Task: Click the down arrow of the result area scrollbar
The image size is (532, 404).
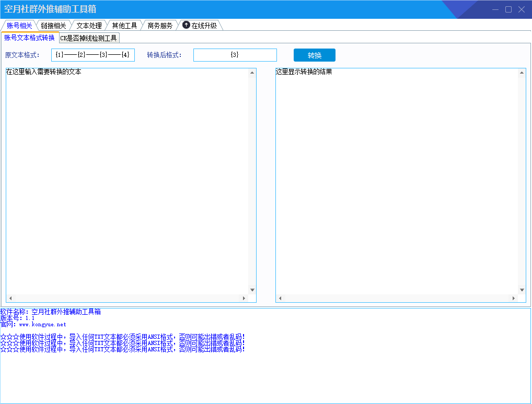Action: (522, 290)
